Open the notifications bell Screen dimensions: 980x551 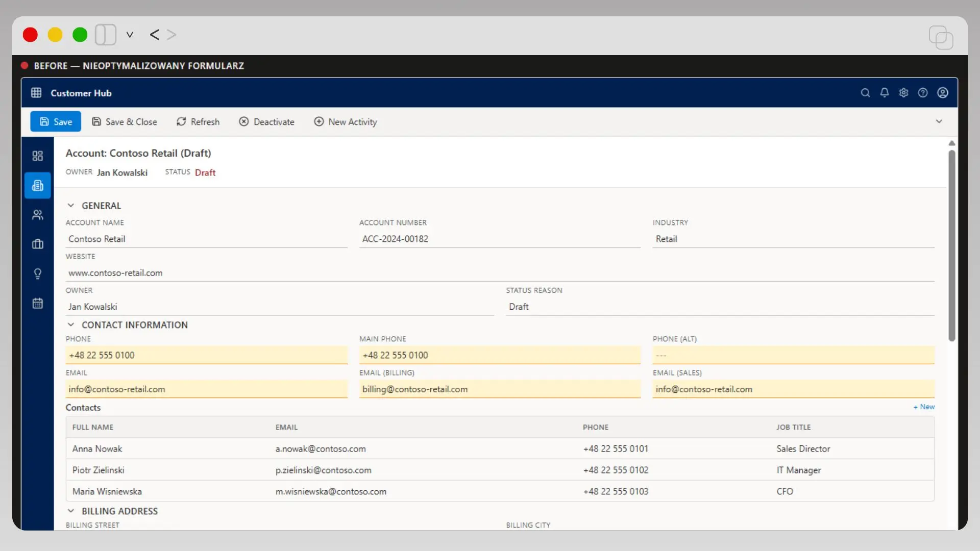pos(885,93)
